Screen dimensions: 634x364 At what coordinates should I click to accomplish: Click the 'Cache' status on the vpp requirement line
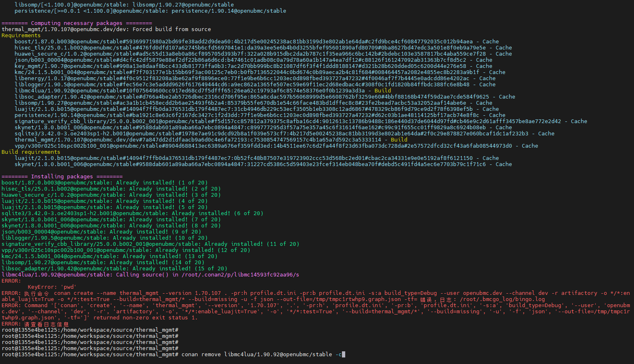pyautogui.click(x=530, y=146)
